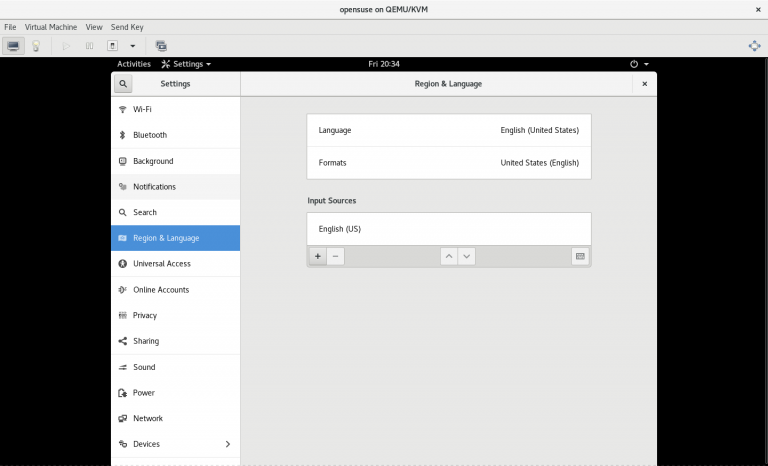768x466 pixels.
Task: Click the VM shutdown power icon
Action: coord(113,46)
